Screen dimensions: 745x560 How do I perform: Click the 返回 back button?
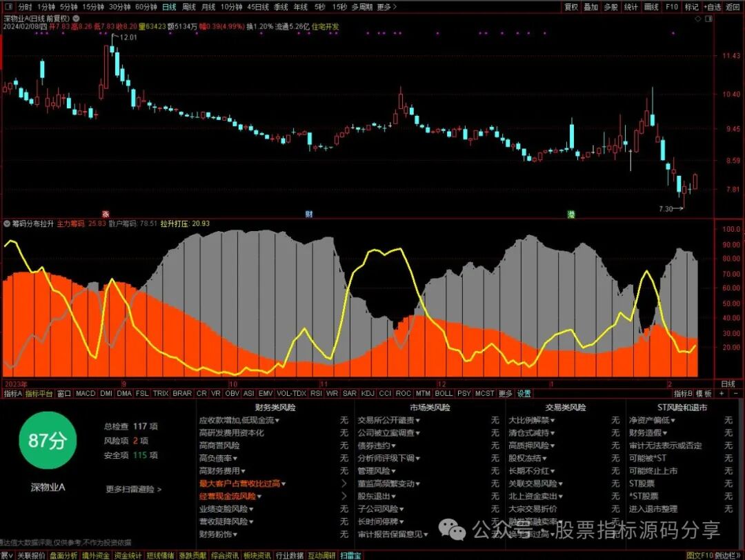[733, 7]
